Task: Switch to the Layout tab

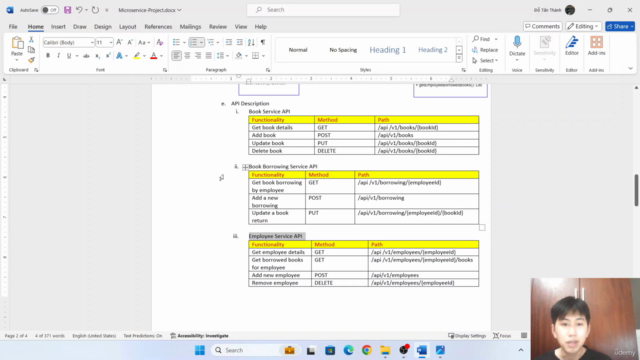Action: coord(127,27)
